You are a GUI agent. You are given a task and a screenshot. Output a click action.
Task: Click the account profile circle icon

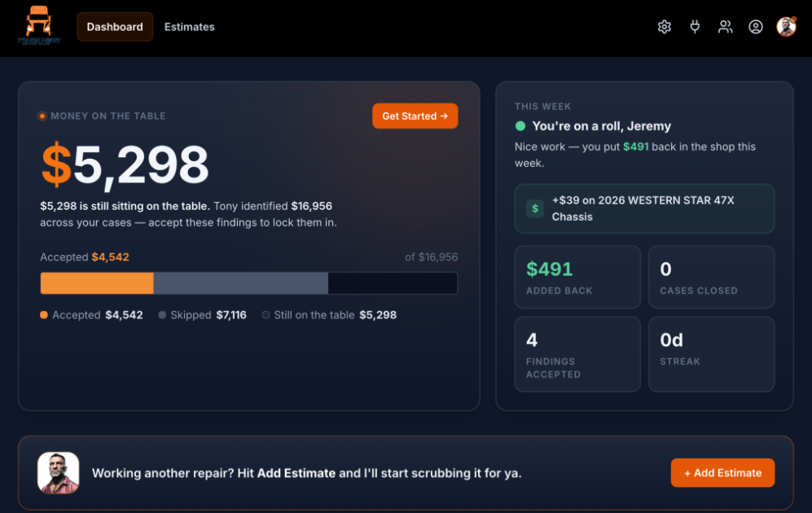tap(756, 26)
